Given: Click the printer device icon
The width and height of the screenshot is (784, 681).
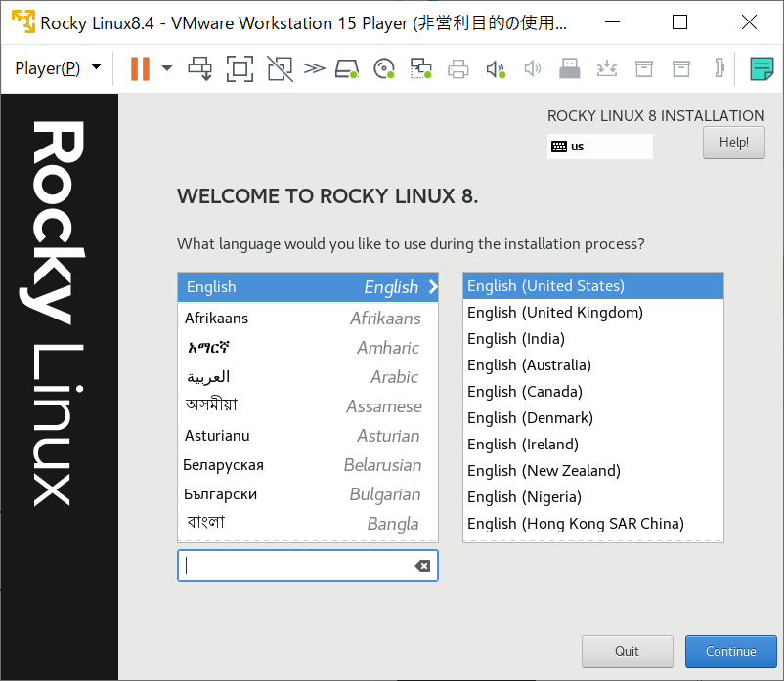Looking at the screenshot, I should (458, 69).
